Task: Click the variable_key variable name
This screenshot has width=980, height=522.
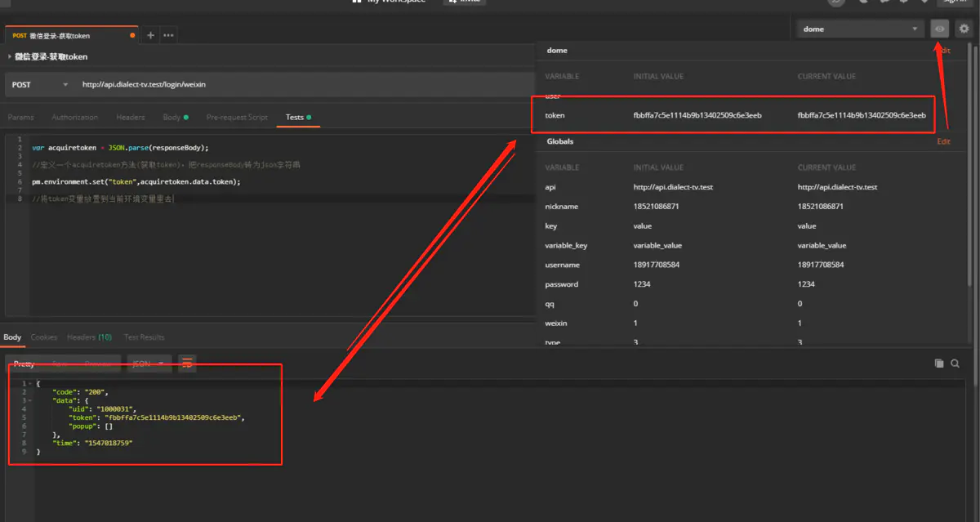Action: pyautogui.click(x=566, y=245)
